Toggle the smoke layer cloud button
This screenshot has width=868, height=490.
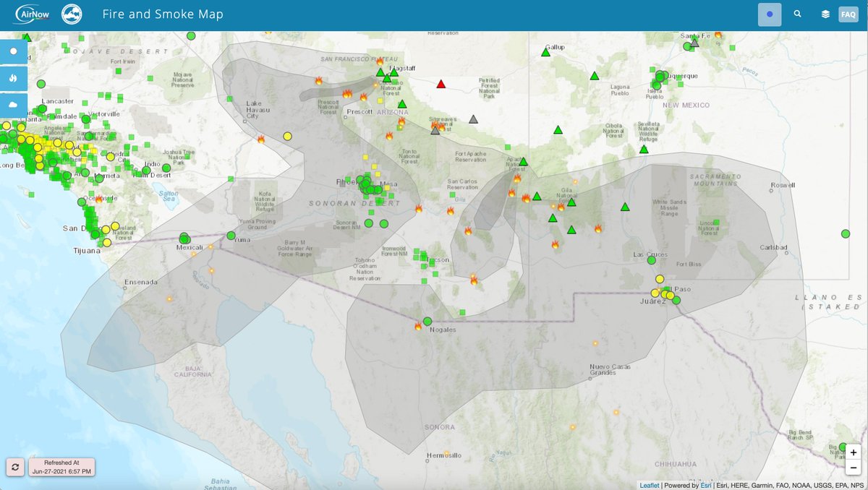pyautogui.click(x=13, y=105)
